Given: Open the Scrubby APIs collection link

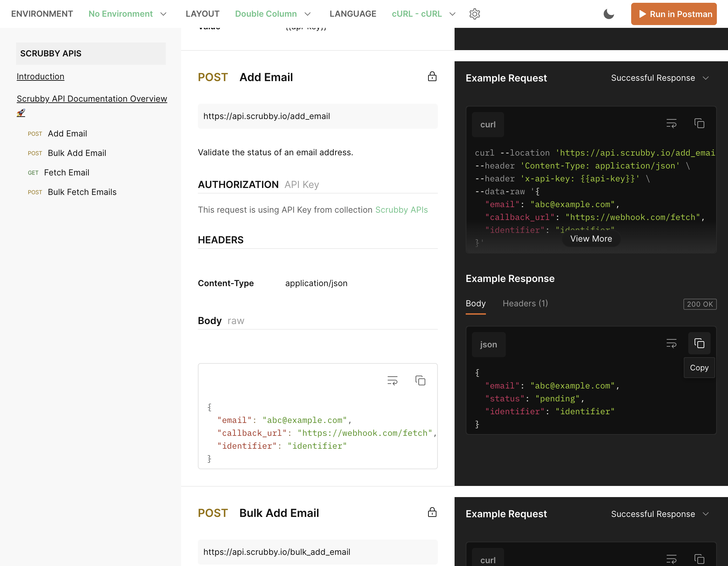Looking at the screenshot, I should point(401,210).
